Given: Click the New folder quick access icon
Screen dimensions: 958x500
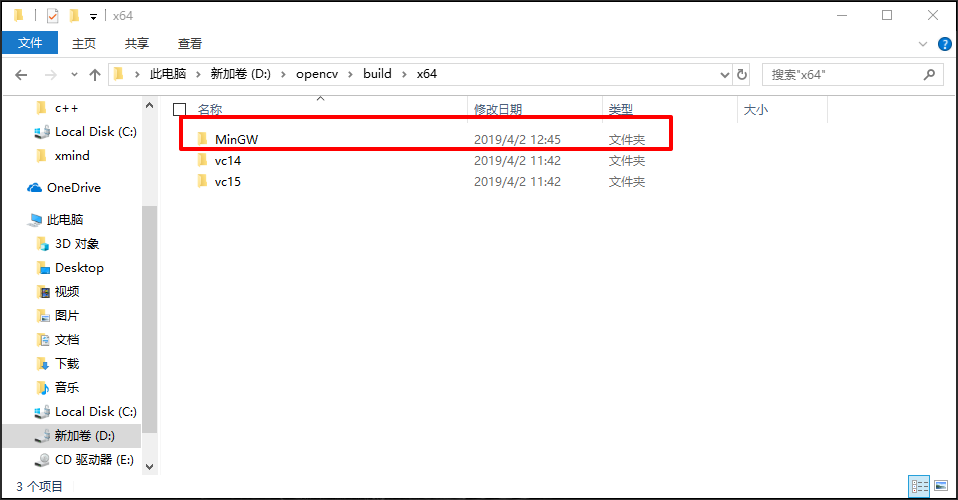Looking at the screenshot, I should [75, 15].
